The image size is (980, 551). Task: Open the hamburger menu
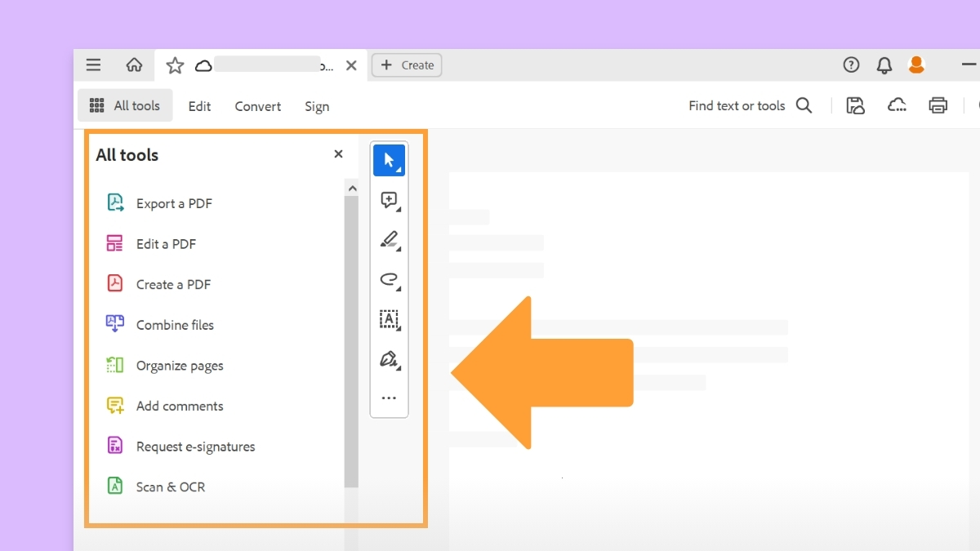93,64
